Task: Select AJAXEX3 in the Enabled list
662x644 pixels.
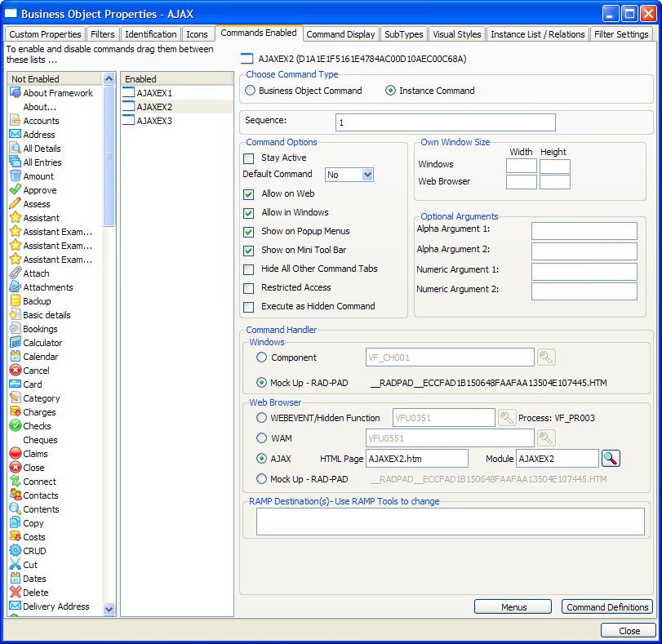Action: [x=154, y=121]
